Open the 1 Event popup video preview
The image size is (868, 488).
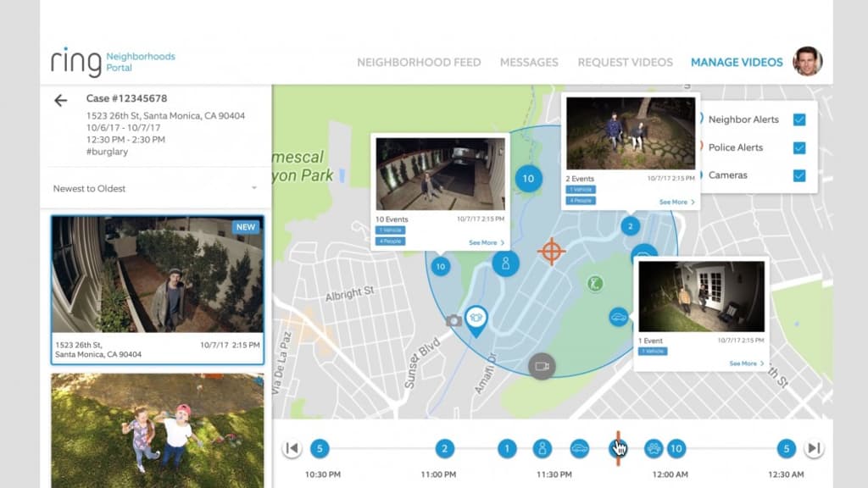pyautogui.click(x=701, y=297)
